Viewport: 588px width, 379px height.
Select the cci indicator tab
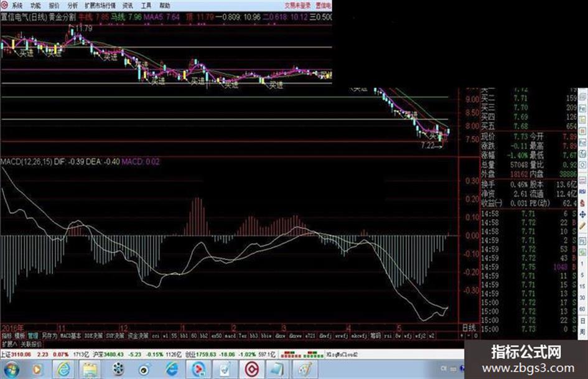[156, 336]
